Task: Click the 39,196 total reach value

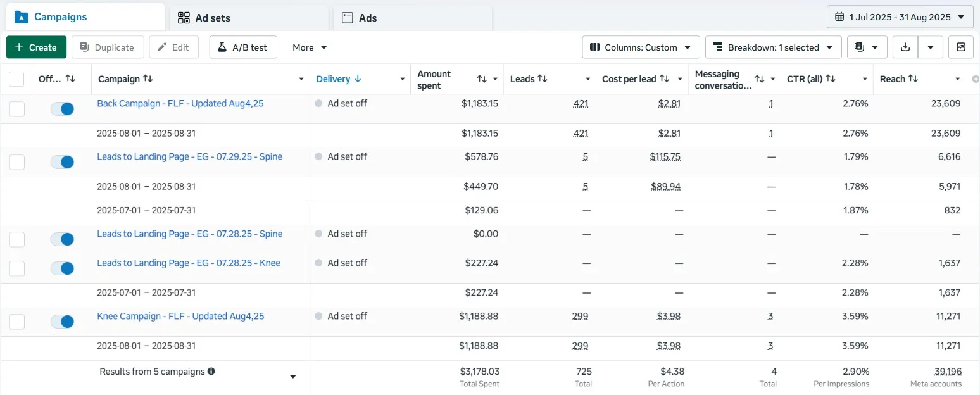Action: (x=948, y=372)
